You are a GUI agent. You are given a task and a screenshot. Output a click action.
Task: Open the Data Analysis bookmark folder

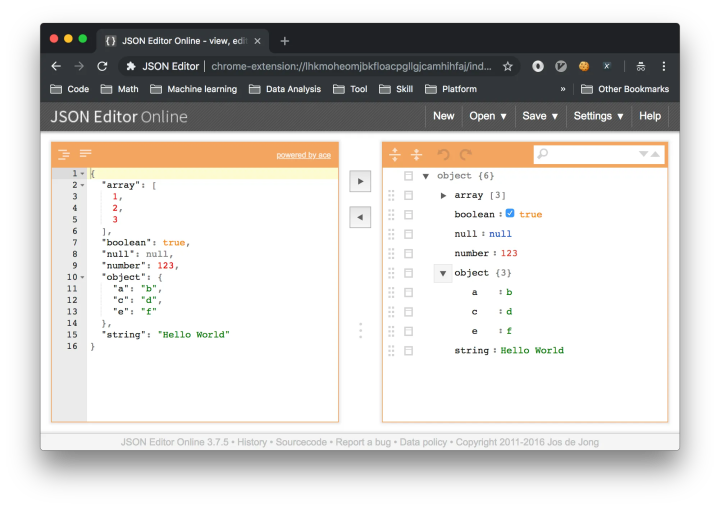[x=285, y=89]
